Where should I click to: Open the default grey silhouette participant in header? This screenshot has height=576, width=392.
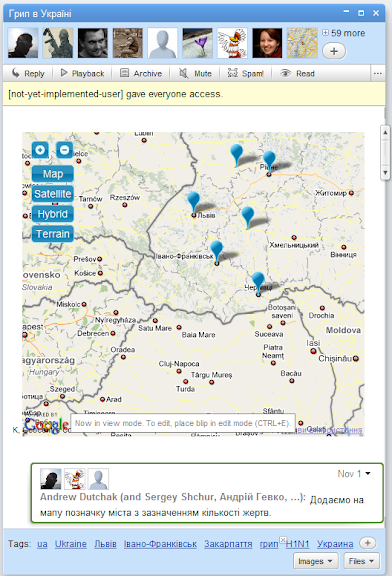pyautogui.click(x=162, y=43)
